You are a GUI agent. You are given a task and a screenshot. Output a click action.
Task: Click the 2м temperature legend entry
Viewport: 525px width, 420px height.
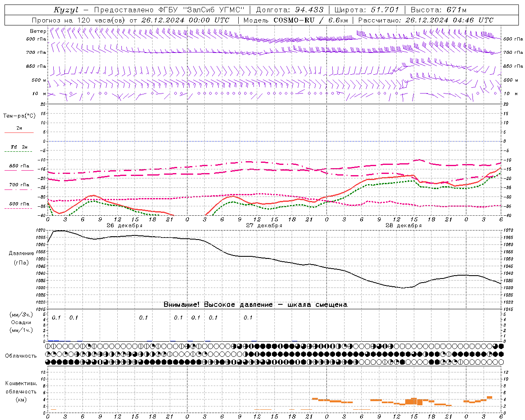(x=19, y=128)
